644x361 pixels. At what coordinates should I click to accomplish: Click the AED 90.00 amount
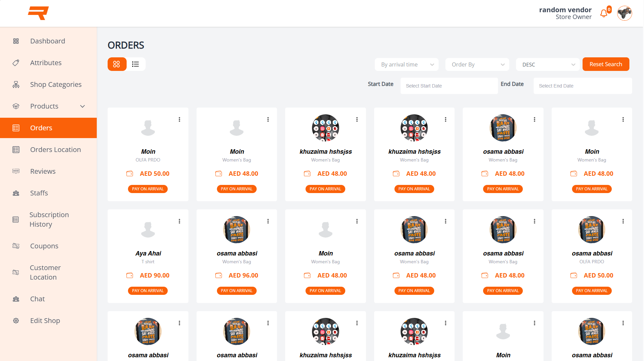pyautogui.click(x=154, y=275)
